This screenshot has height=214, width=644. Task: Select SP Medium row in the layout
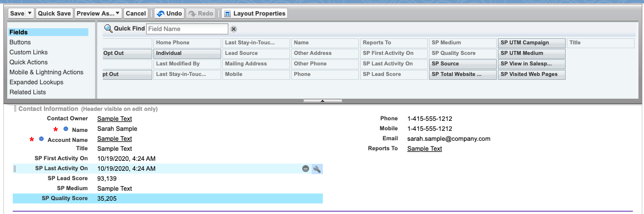coord(168,188)
